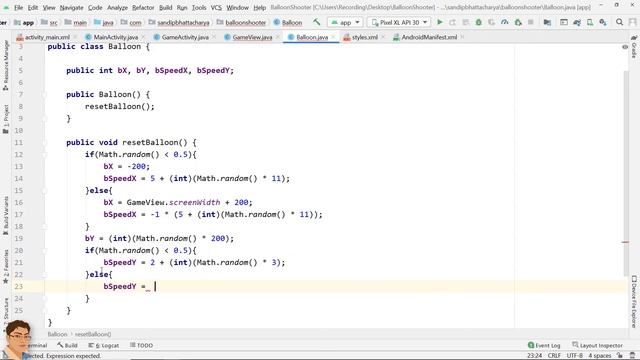This screenshot has width=640, height=360.
Task: Click the red error stripe marker
Action: [625, 242]
